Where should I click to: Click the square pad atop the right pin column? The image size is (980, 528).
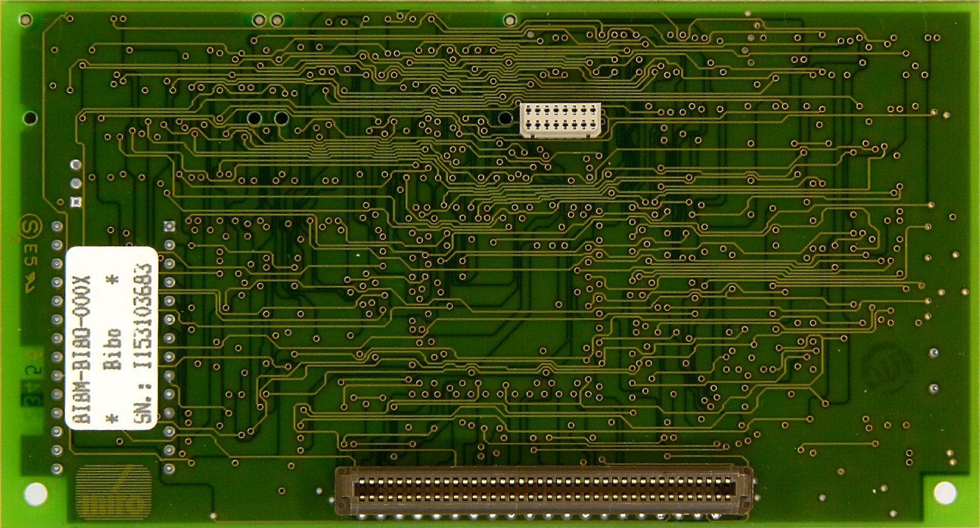pyautogui.click(x=170, y=226)
